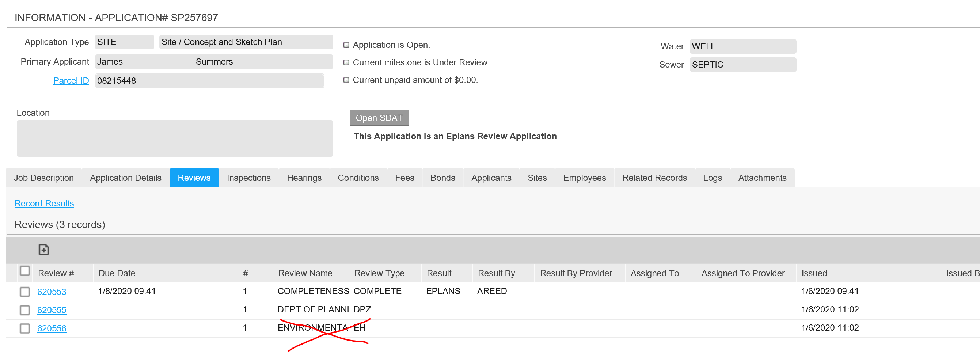The width and height of the screenshot is (980, 361).
Task: Open the Job Description tab
Action: (x=44, y=178)
